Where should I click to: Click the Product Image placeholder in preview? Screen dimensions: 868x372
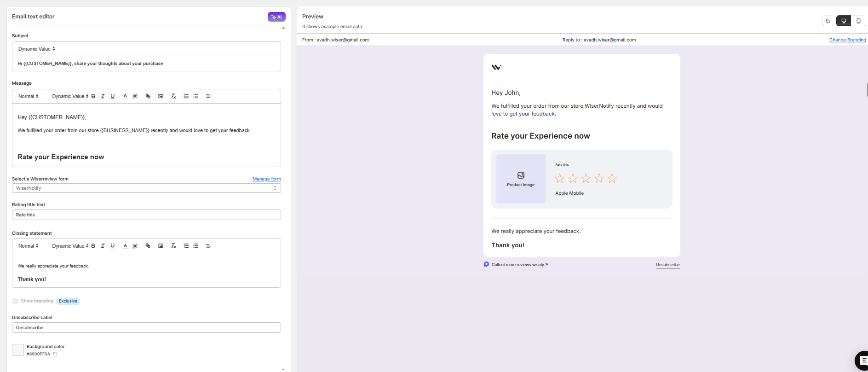click(521, 179)
